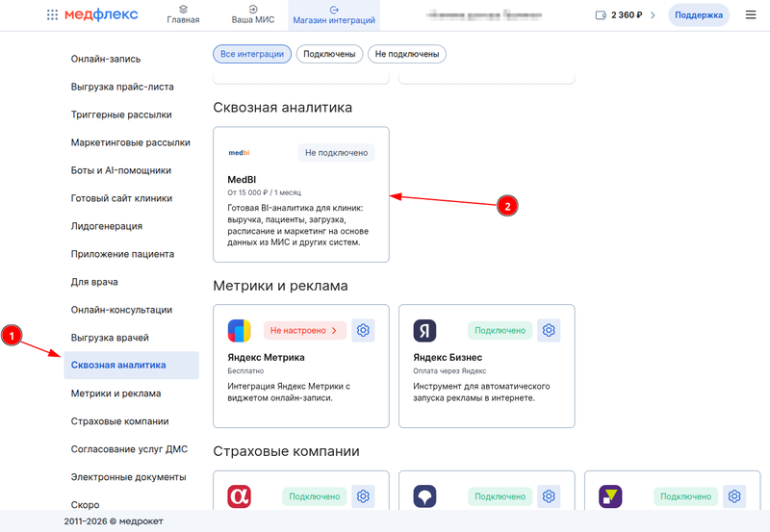Click Подключено badge on purple logo card
Viewport: 770px width, 532px height.
[685, 496]
